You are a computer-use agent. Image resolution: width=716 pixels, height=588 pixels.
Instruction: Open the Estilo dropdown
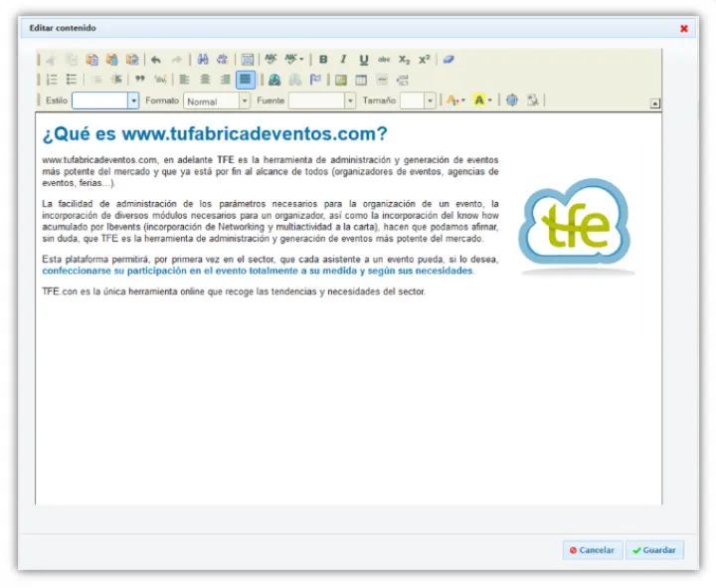point(105,100)
